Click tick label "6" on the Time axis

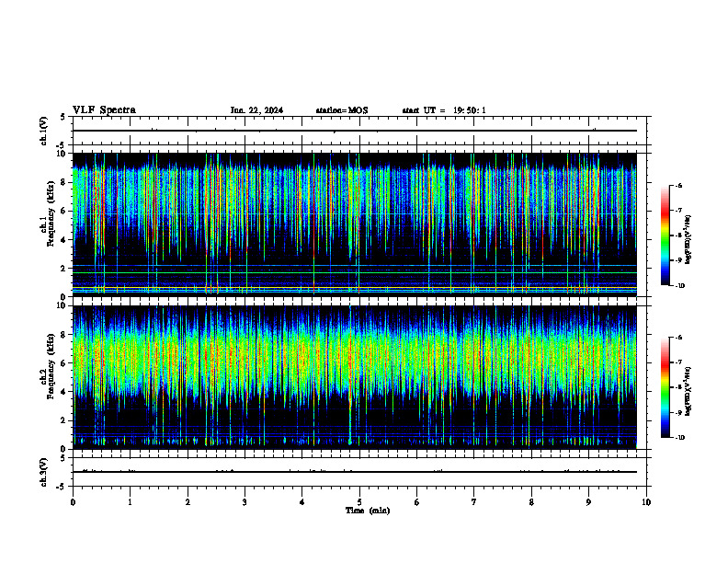click(417, 502)
